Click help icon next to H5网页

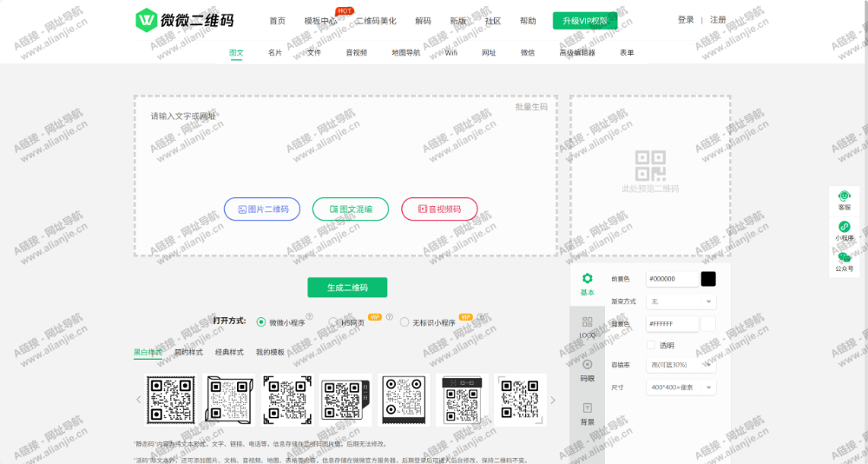[389, 316]
